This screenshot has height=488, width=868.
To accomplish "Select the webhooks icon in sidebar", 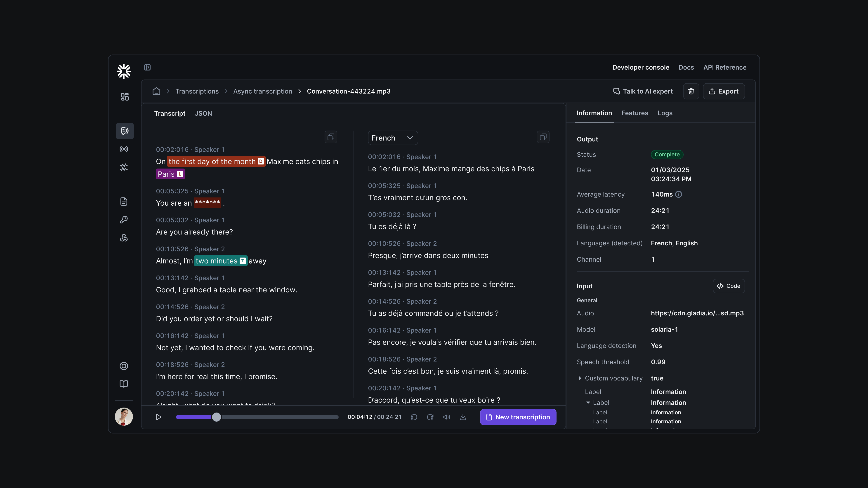I will coord(124,237).
